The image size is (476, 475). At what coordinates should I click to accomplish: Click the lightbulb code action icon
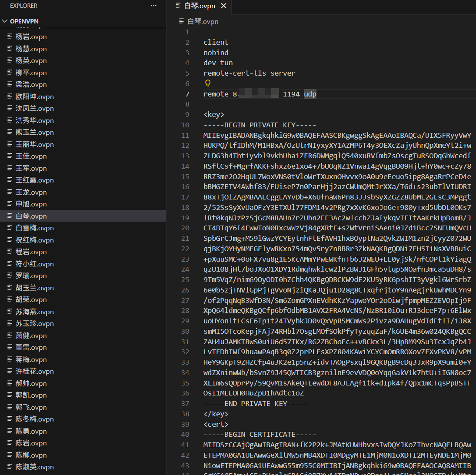coord(208,83)
